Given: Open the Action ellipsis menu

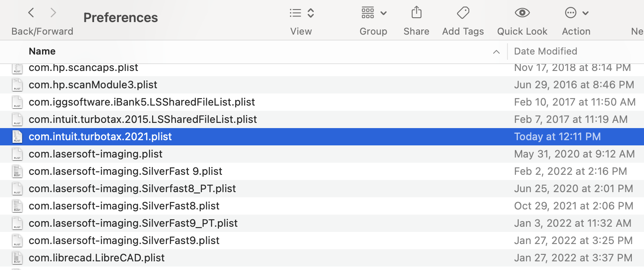Looking at the screenshot, I should tap(576, 13).
